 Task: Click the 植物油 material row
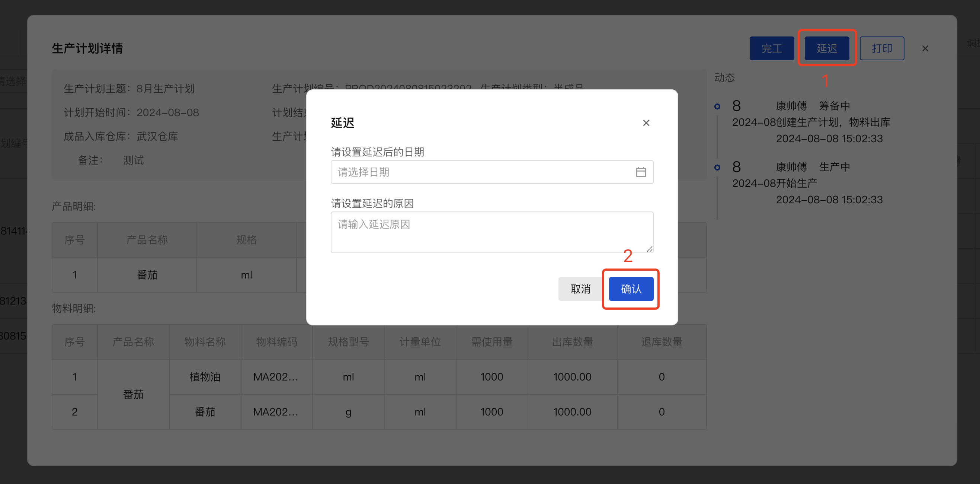tap(205, 377)
